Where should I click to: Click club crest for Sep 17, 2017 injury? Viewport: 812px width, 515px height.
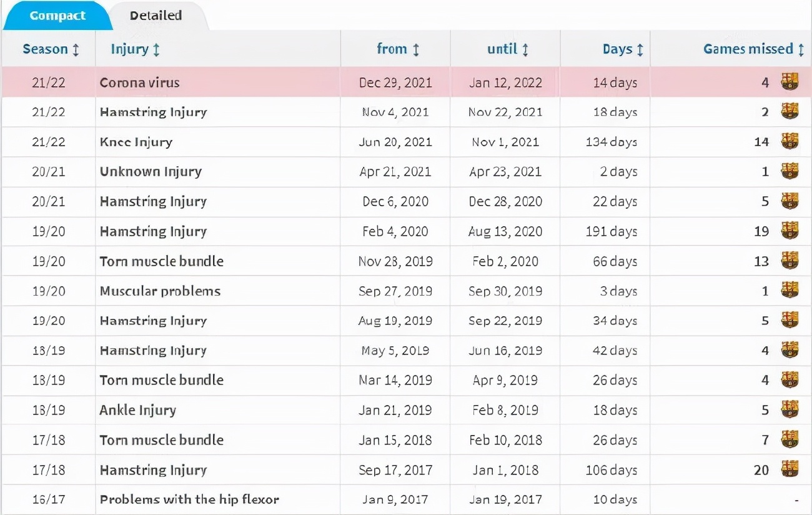click(x=790, y=469)
